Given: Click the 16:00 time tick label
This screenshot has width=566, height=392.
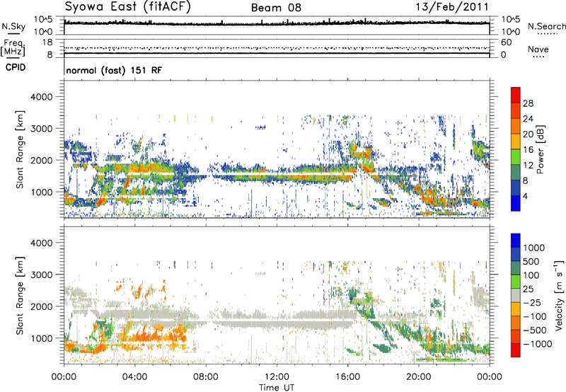Looking at the screenshot, I should click(x=347, y=377).
